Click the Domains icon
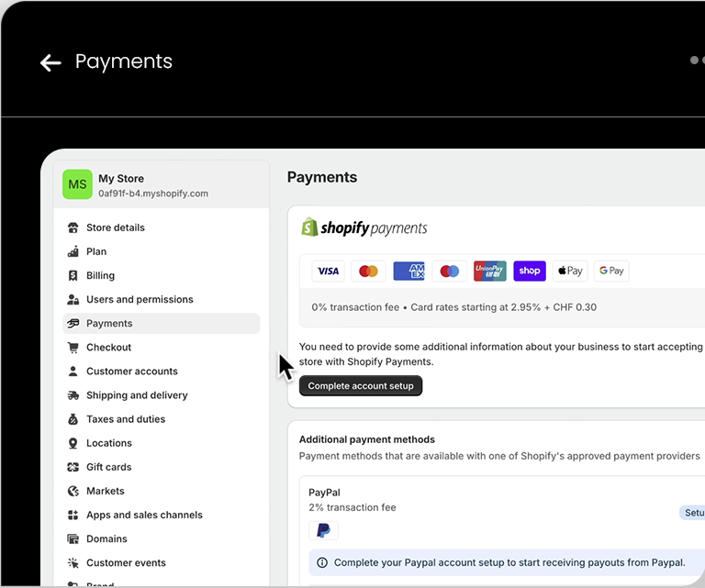The width and height of the screenshot is (705, 588). 73,538
